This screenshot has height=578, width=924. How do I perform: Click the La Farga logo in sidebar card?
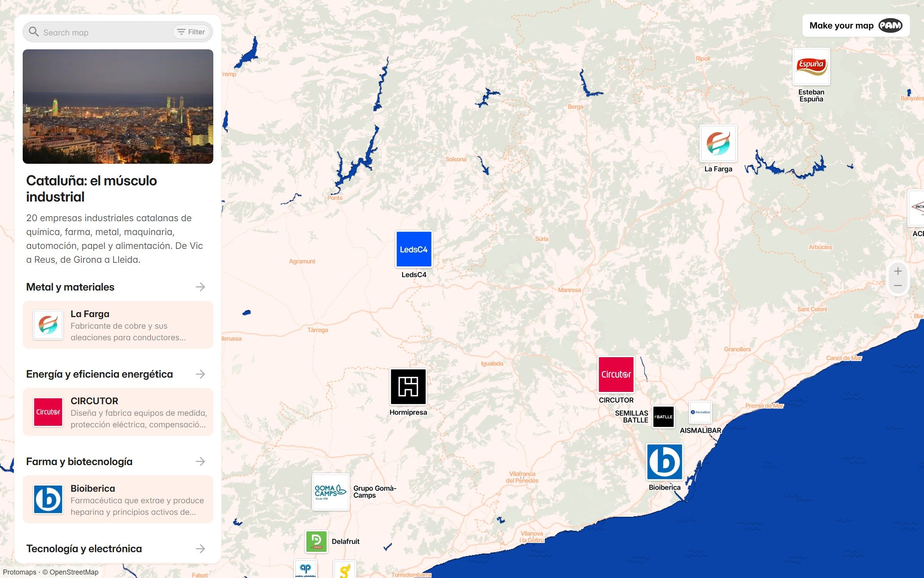point(48,325)
